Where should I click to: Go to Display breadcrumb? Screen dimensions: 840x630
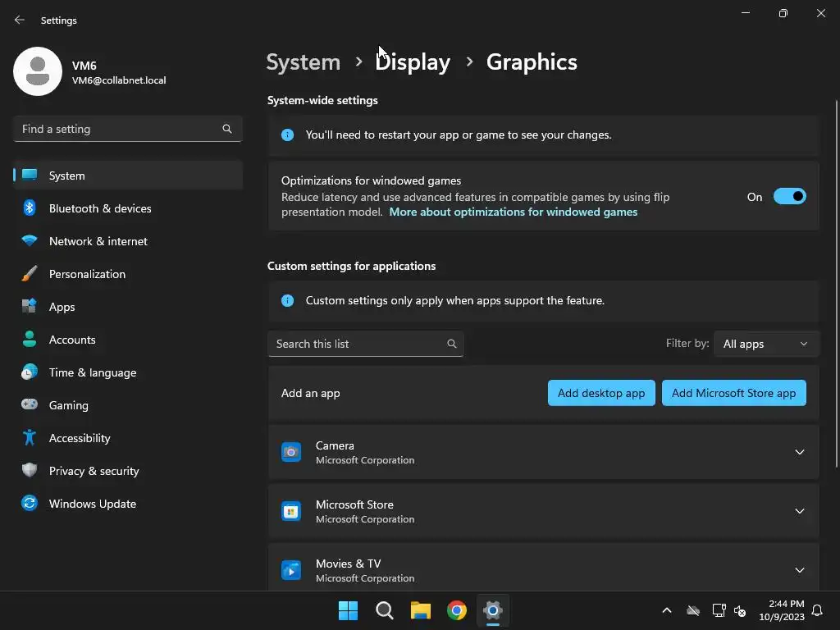(413, 62)
